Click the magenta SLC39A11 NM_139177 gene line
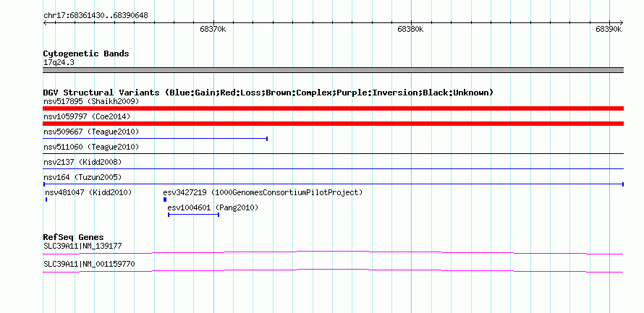Image resolution: width=644 pixels, height=313 pixels. [x=333, y=252]
